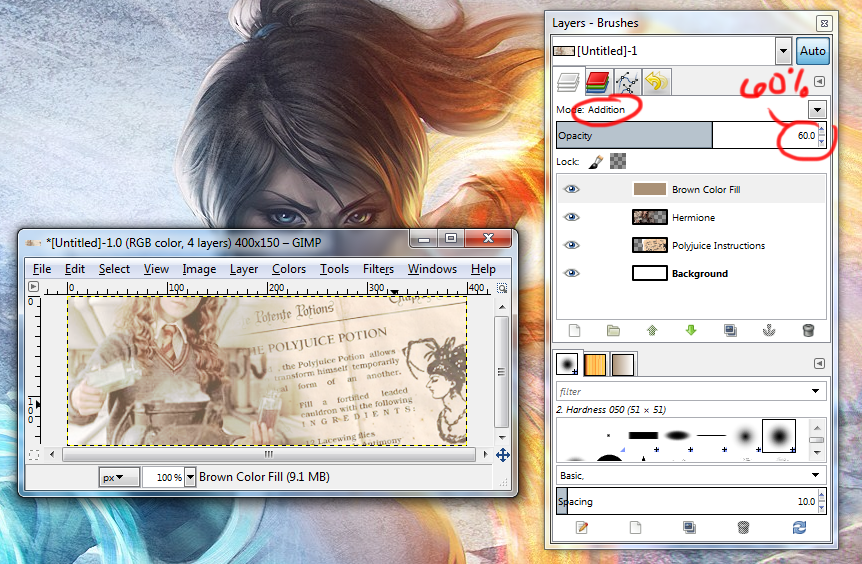862x564 pixels.
Task: Switch to the Paths tab
Action: (627, 82)
